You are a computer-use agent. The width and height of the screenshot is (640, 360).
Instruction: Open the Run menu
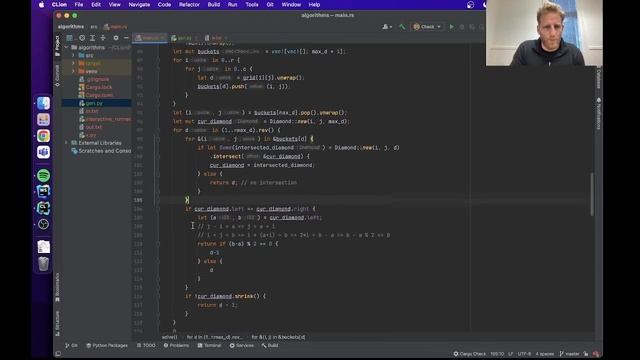coord(232,4)
